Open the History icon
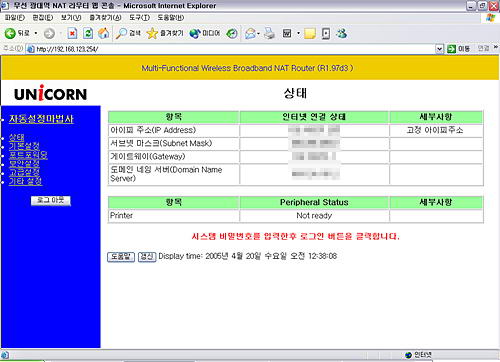The image size is (500, 362). (x=232, y=33)
